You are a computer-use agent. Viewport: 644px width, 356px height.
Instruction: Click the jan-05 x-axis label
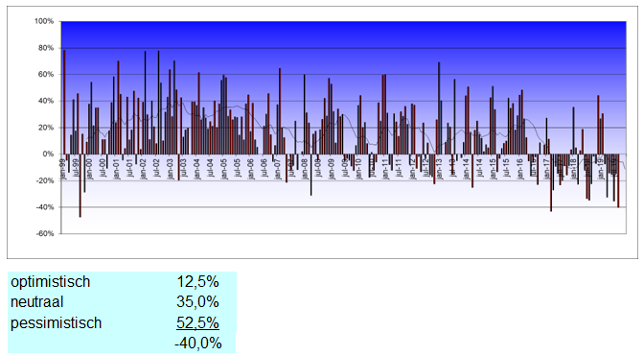click(x=224, y=169)
